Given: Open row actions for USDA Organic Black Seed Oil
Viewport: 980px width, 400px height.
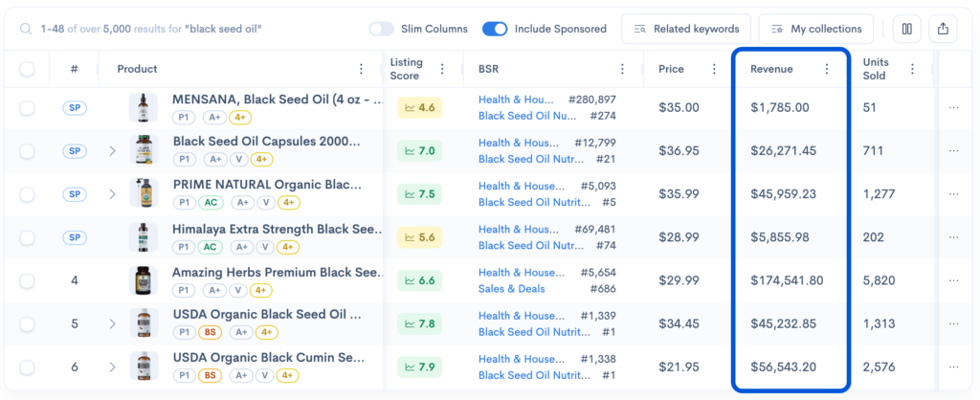Looking at the screenshot, I should pos(953,323).
